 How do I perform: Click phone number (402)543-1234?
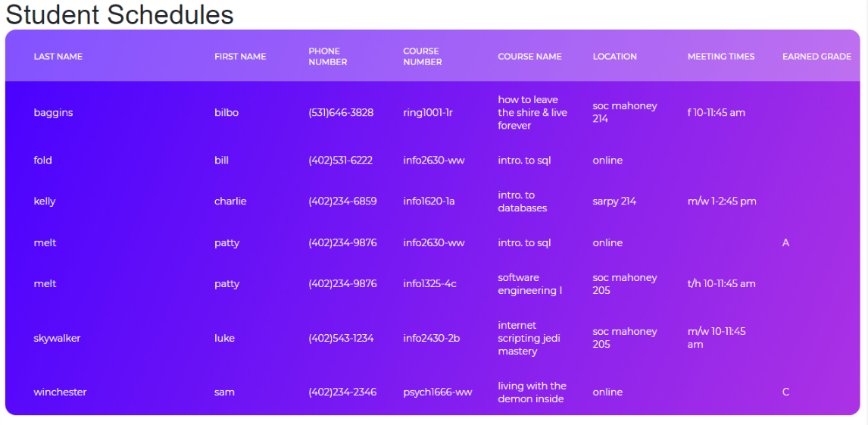(x=341, y=338)
